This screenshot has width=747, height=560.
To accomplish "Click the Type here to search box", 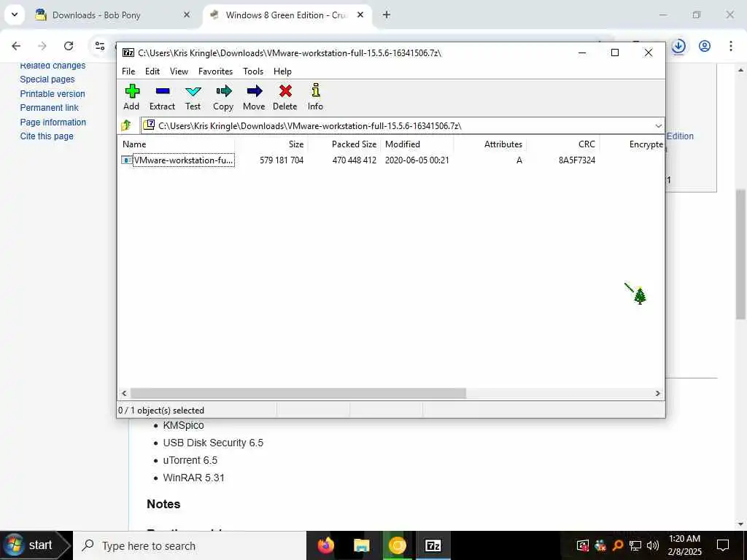I will [x=190, y=545].
